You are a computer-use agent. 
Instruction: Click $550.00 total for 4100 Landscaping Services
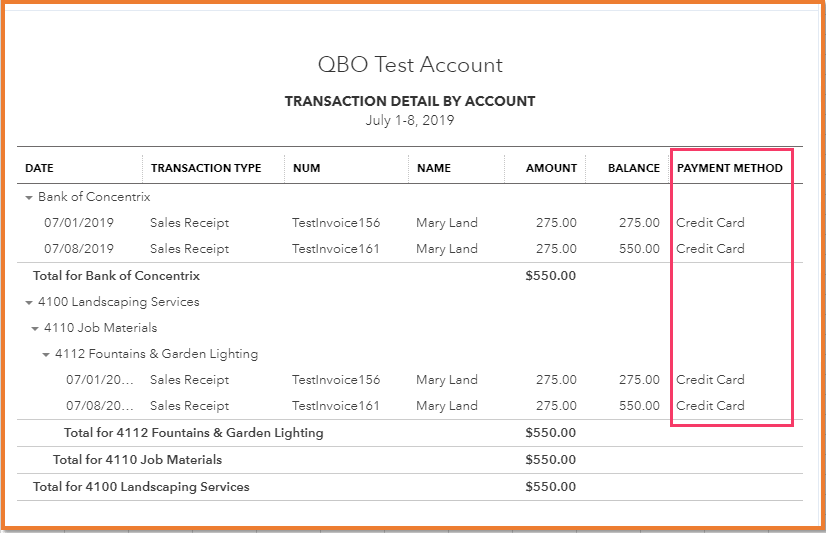[x=550, y=487]
